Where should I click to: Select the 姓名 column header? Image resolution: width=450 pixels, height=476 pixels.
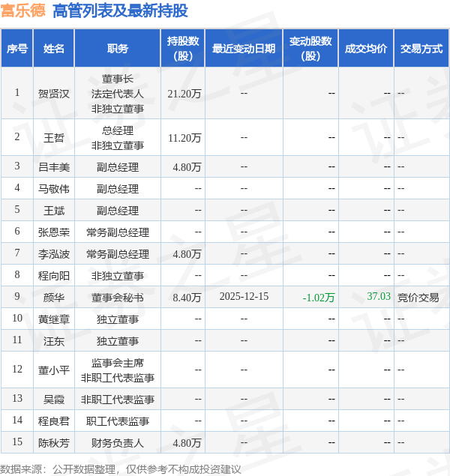click(54, 48)
